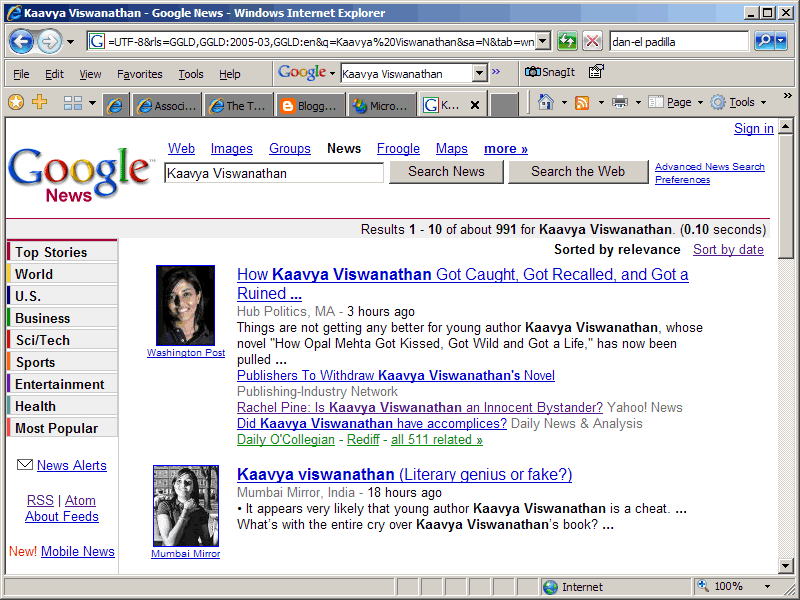Image resolution: width=800 pixels, height=600 pixels.
Task: Open the zoom level 100% dropdown
Action: 767,587
